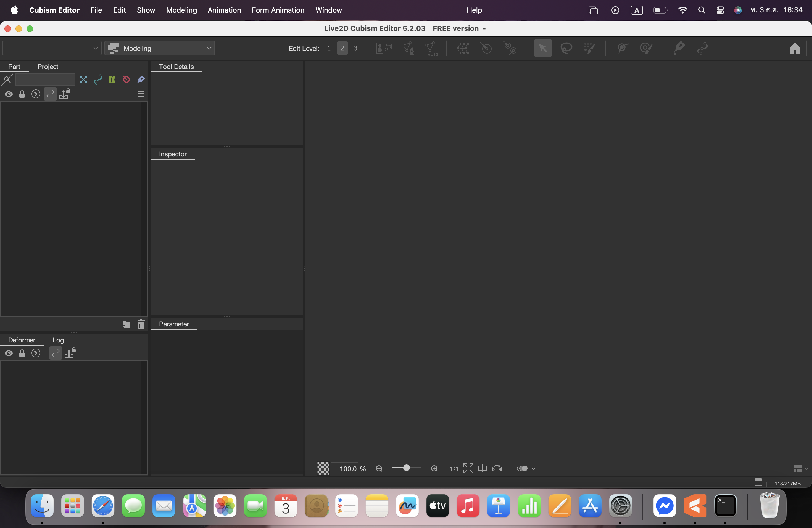Open the empty dropdown left of Modeling
Screen dimensions: 812x528
(x=52, y=48)
